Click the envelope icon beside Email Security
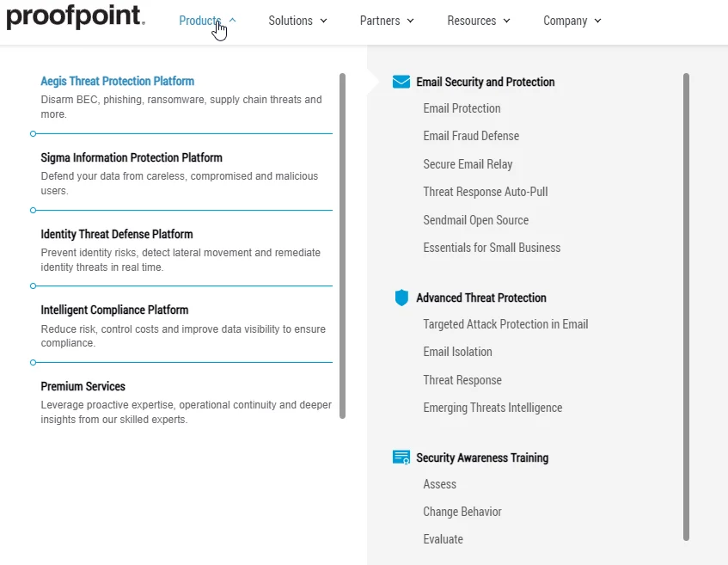Viewport: 728px width, 565px height. click(x=401, y=82)
